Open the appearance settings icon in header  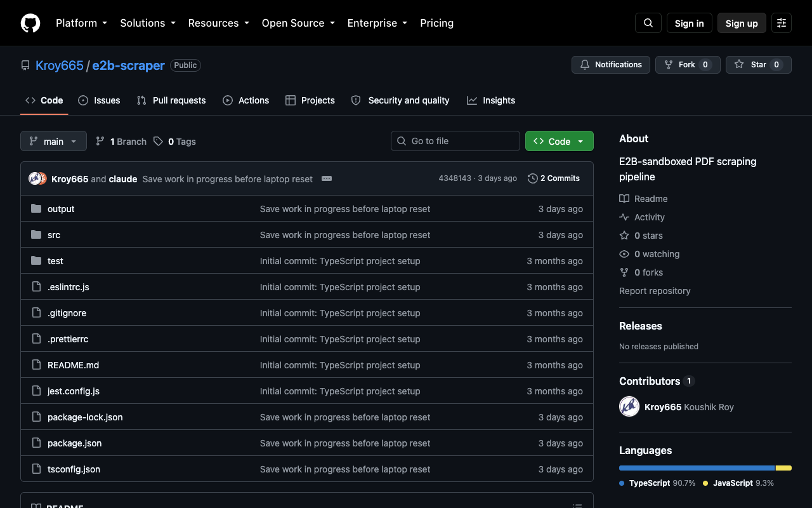click(x=782, y=23)
